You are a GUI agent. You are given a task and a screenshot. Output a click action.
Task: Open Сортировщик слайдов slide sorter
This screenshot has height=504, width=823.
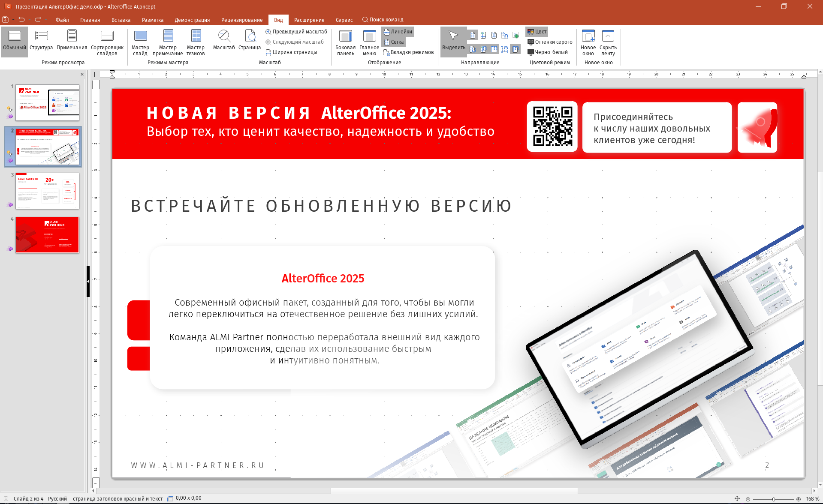tap(107, 42)
